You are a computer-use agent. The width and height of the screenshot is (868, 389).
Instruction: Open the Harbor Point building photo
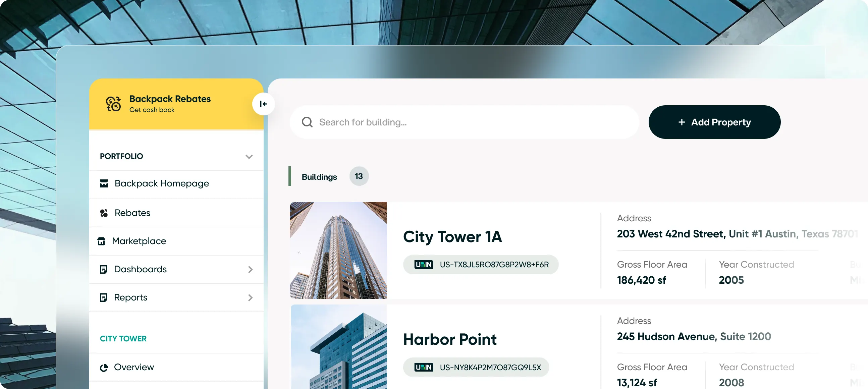[x=339, y=346]
